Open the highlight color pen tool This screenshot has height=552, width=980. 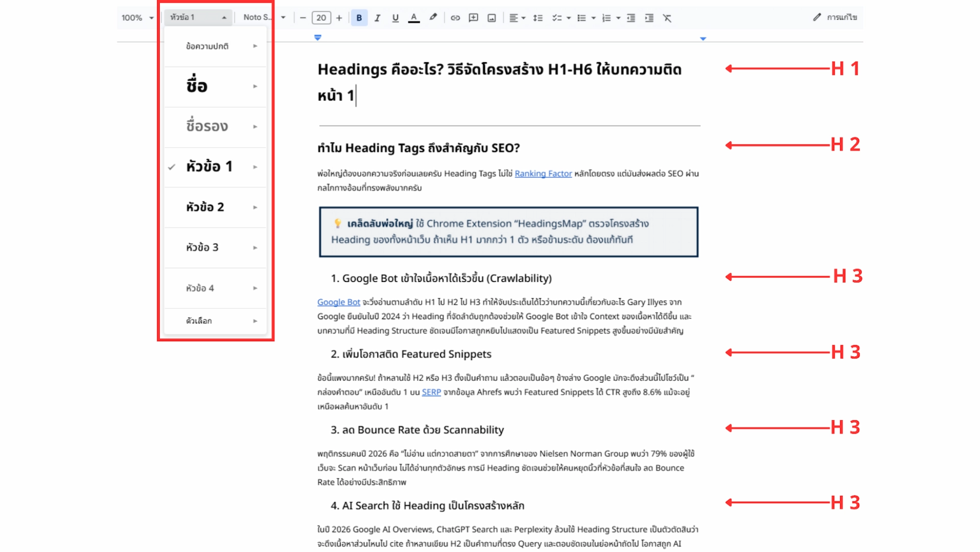pos(433,17)
